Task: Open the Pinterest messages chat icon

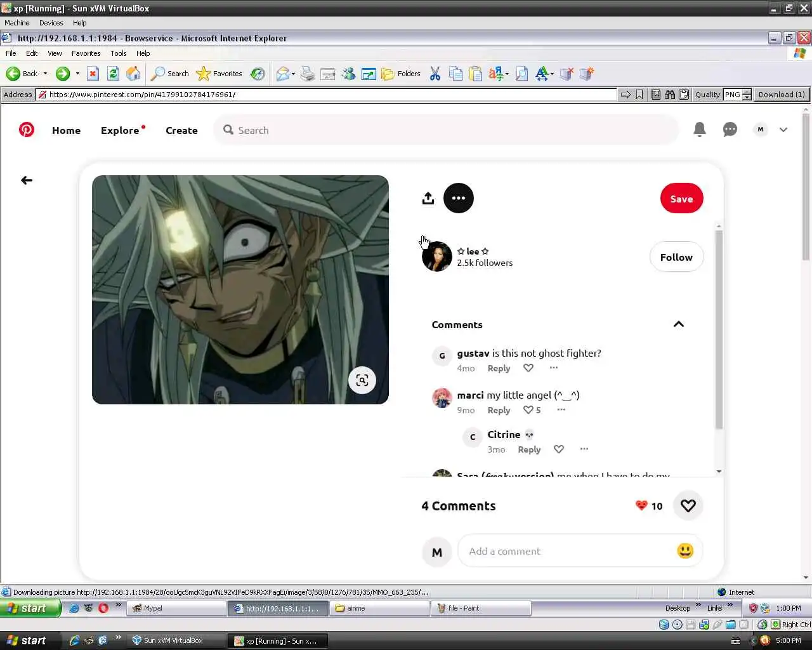Action: pos(730,129)
